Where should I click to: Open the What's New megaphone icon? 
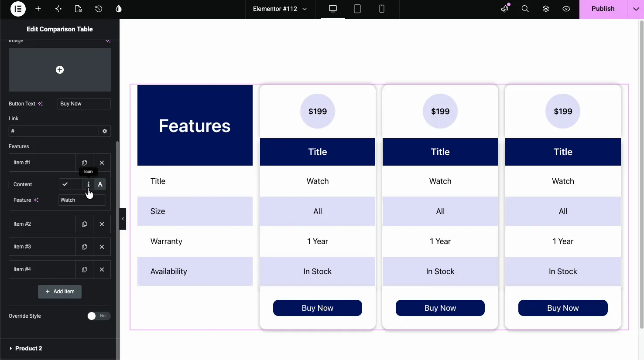(x=505, y=9)
